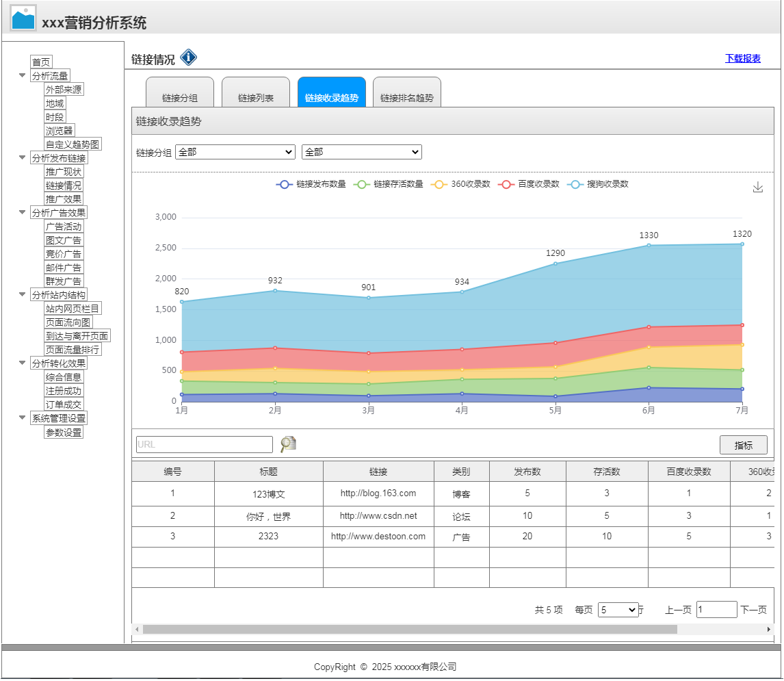
Task: Open the http://www.csdn.net link cell
Action: click(378, 516)
